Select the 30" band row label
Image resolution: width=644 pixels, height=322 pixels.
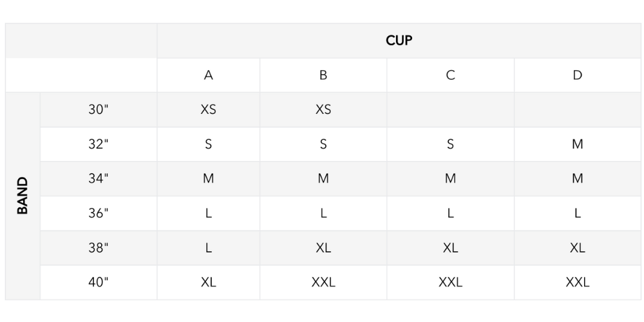98,109
